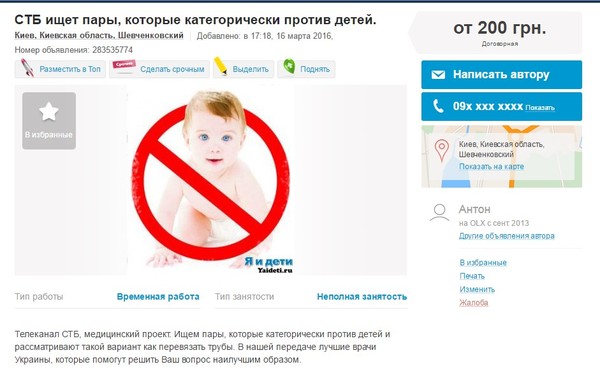Click the crossed-out baby ad photo

point(211,180)
